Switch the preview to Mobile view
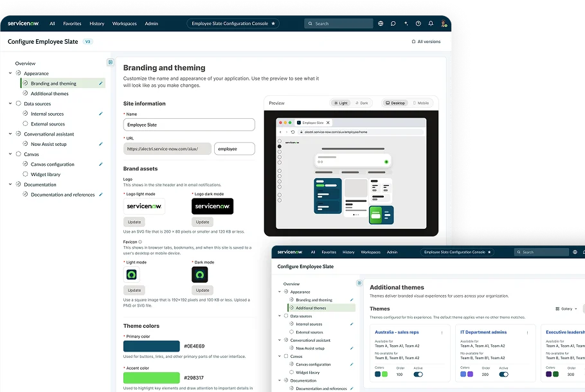The image size is (585, 392). 421,103
